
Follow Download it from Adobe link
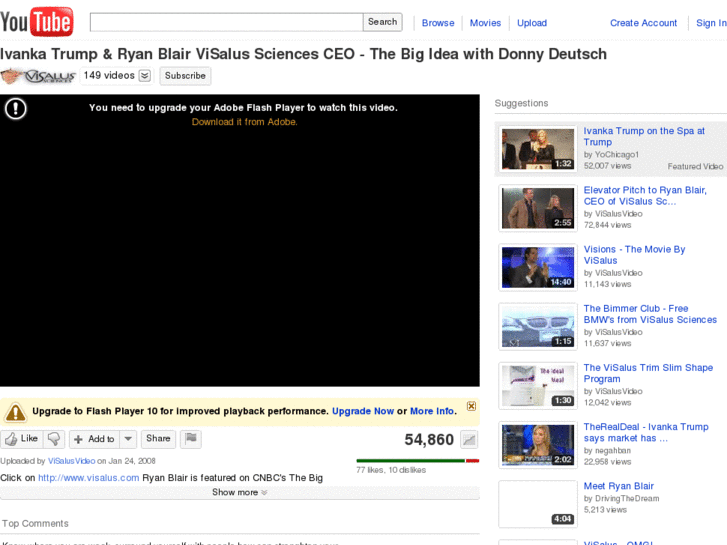(x=244, y=122)
